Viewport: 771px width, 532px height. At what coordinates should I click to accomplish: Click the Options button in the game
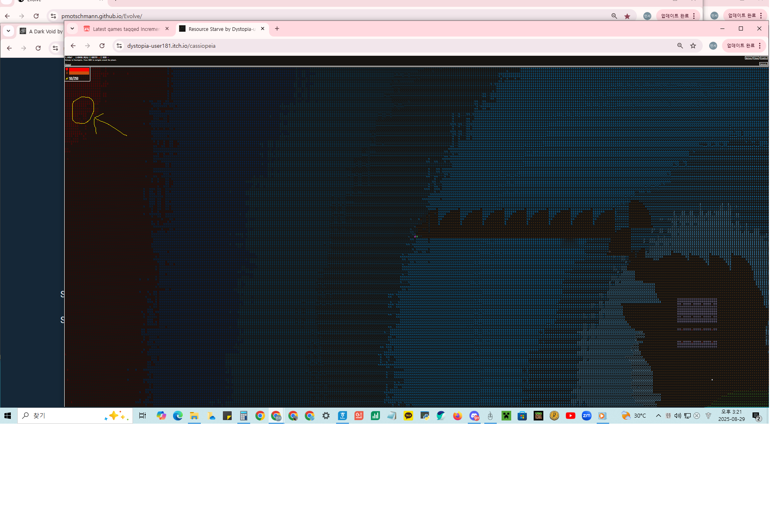coord(749,58)
